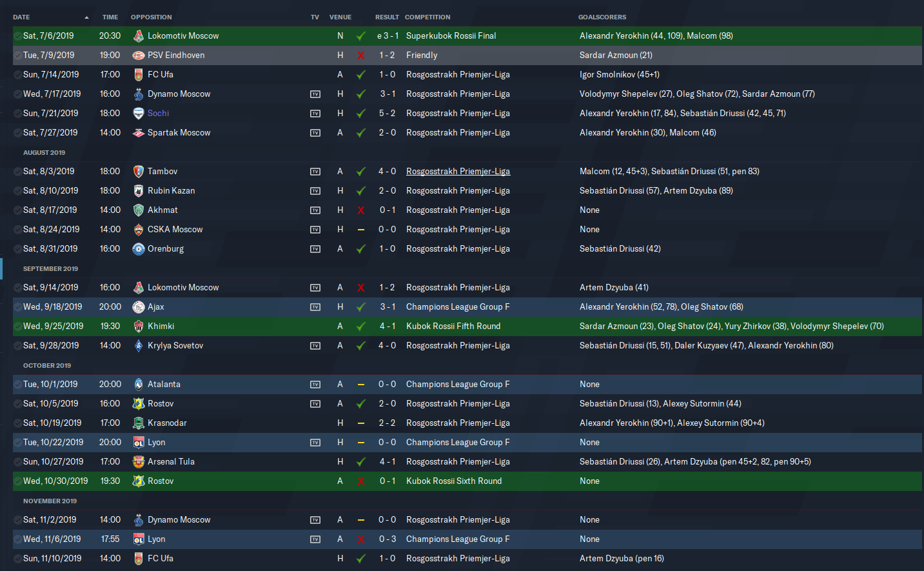Screen dimensions: 924x571
Task: Open the Superkubok Rossii Final competition link
Action: click(x=451, y=36)
